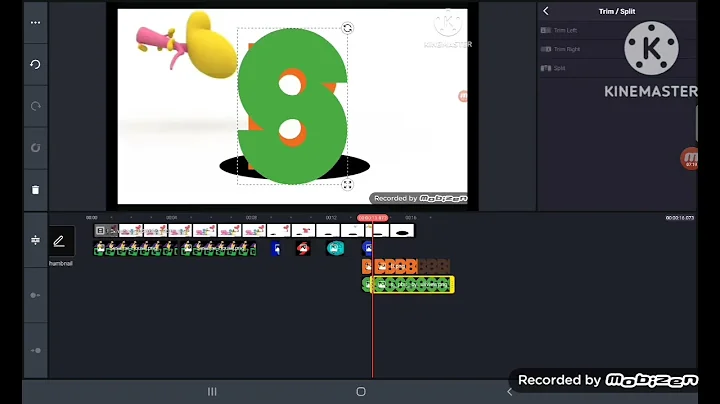
Task: Tap the Android home button
Action: click(361, 392)
